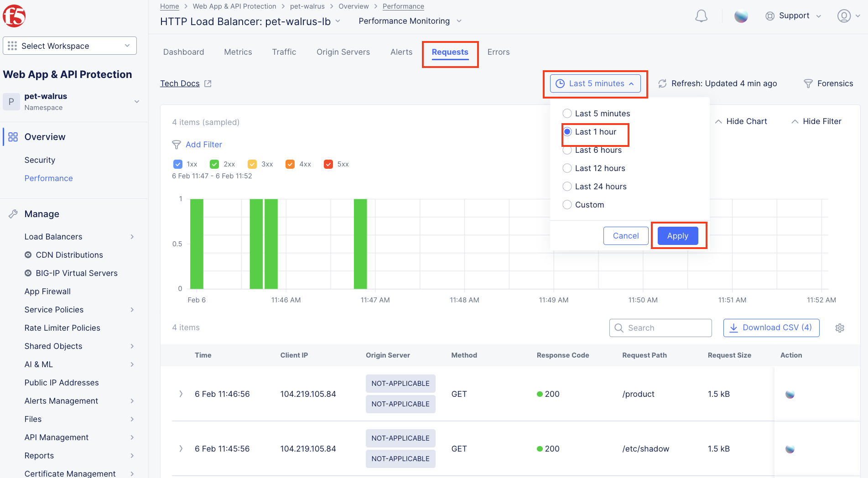Open the Select Workspace dropdown
Screen dimensions: 868x478
(x=70, y=46)
